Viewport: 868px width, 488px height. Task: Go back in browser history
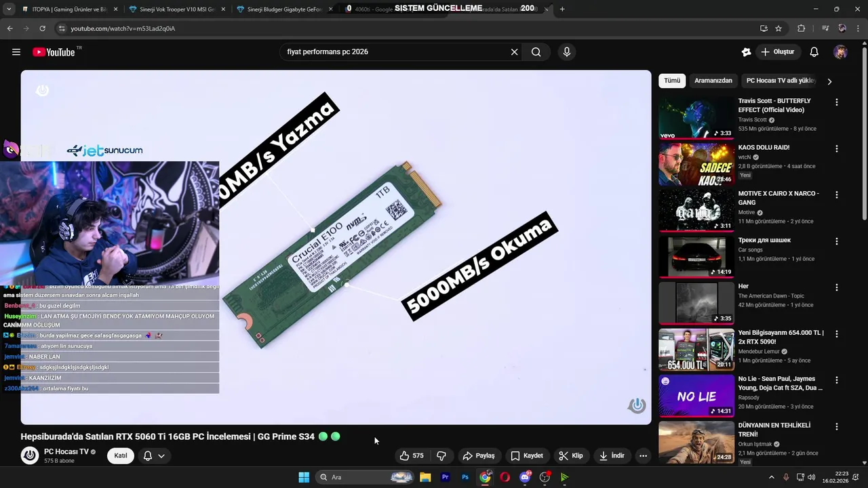(x=9, y=28)
